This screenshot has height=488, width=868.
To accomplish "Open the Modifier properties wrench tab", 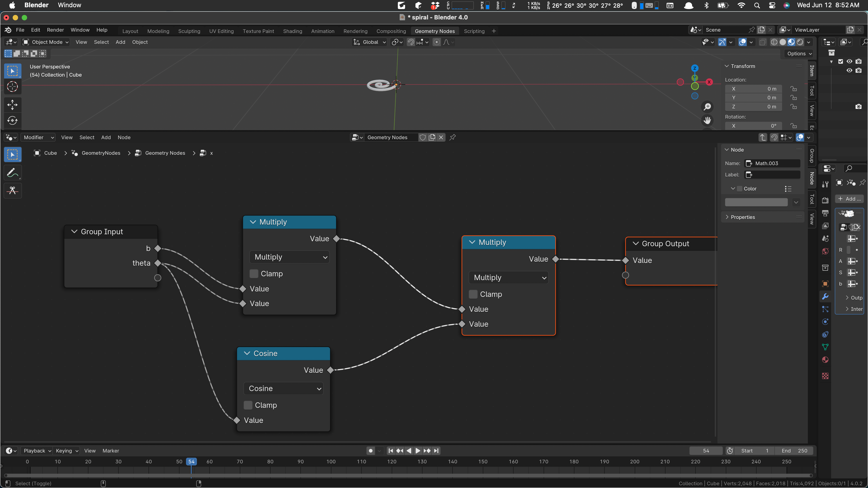I will click(825, 297).
